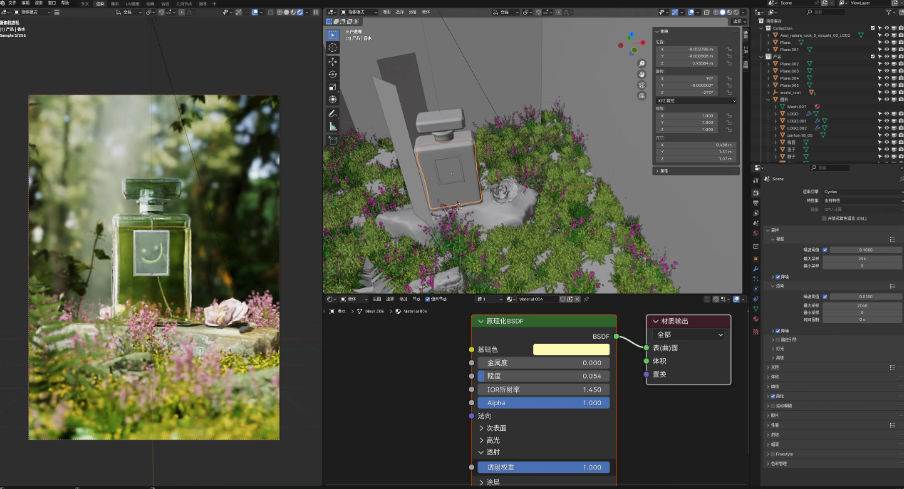Toggle camera view icon in viewport
This screenshot has height=489, width=904.
(641, 86)
